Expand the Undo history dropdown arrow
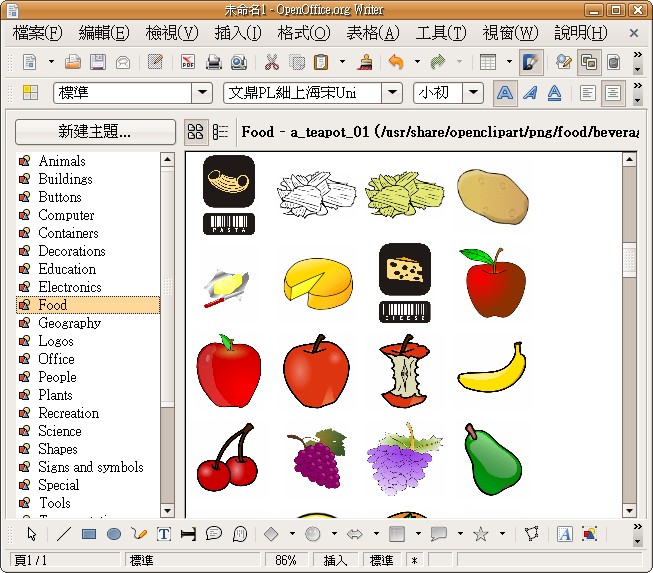Viewport: 653px width, 573px height. (x=417, y=62)
